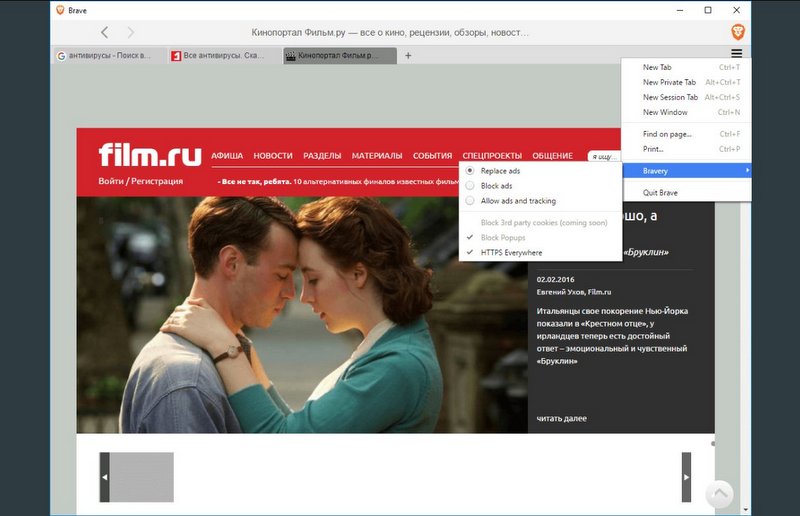Switch to антивирусы Google search tab

pyautogui.click(x=109, y=56)
